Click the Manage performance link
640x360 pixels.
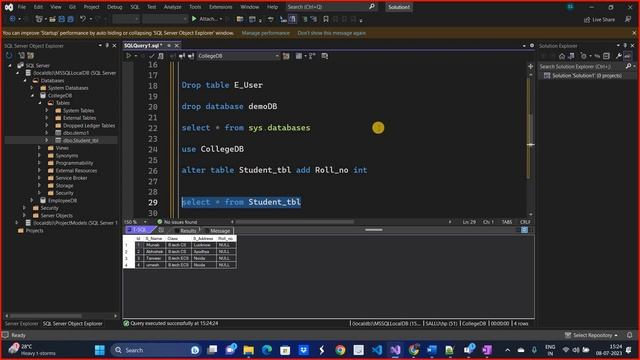[x=266, y=33]
